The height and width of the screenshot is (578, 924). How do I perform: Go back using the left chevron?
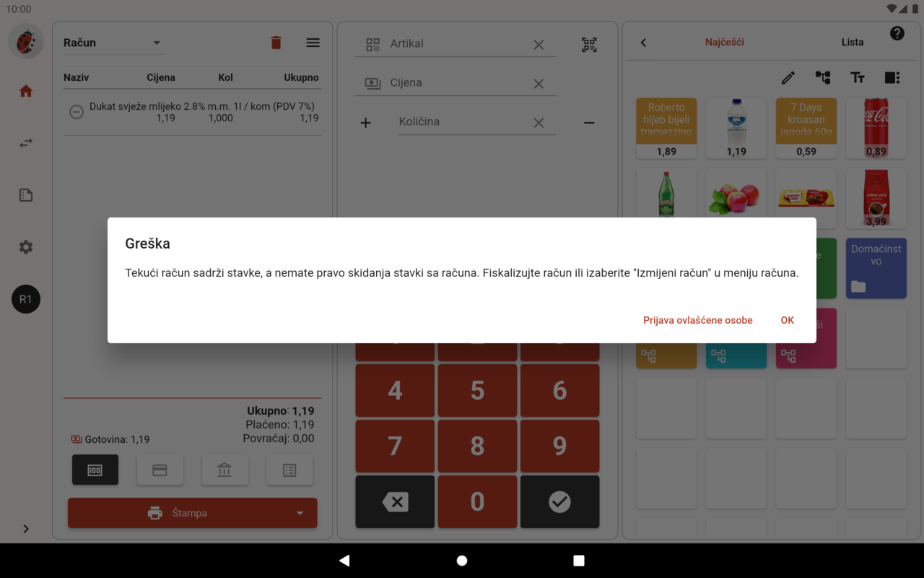pyautogui.click(x=643, y=43)
